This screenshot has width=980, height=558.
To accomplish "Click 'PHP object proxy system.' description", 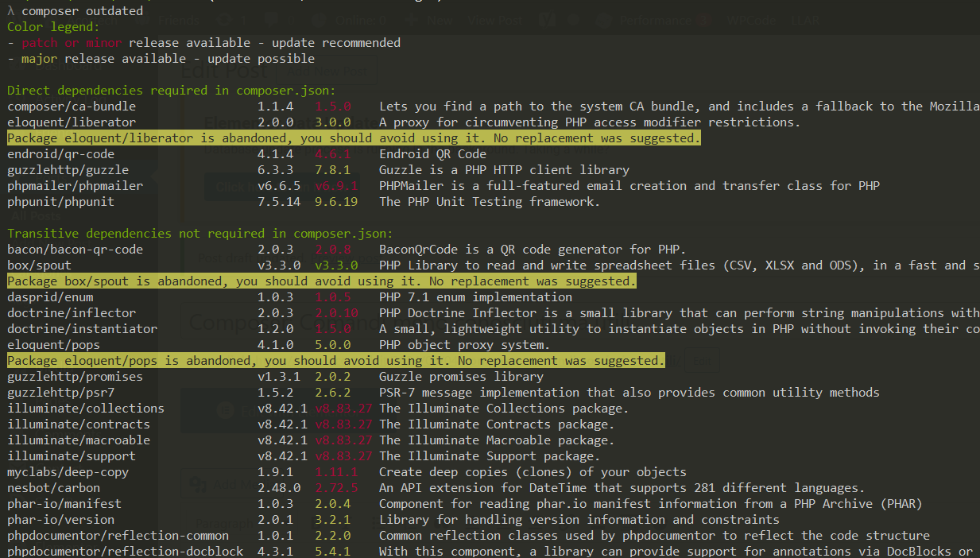I will 465,345.
